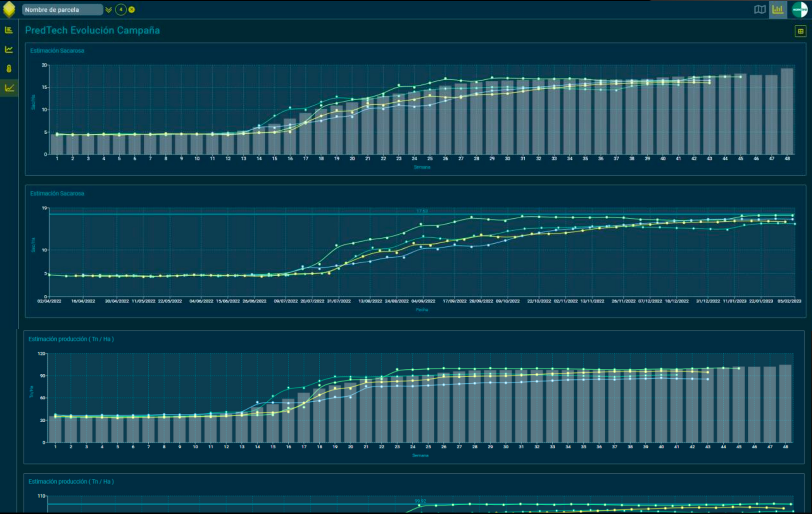The width and height of the screenshot is (812, 514).
Task: Click Estimación producción title of bottom partial chart
Action: [x=71, y=481]
